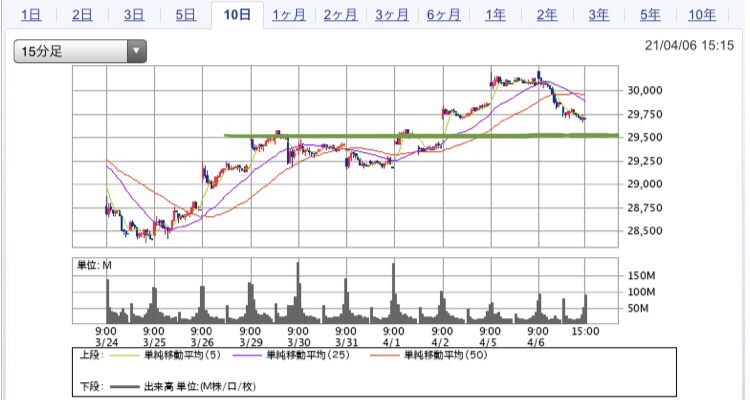Click the 単純移動平均(50) legend entry
750x400 pixels.
[x=446, y=355]
